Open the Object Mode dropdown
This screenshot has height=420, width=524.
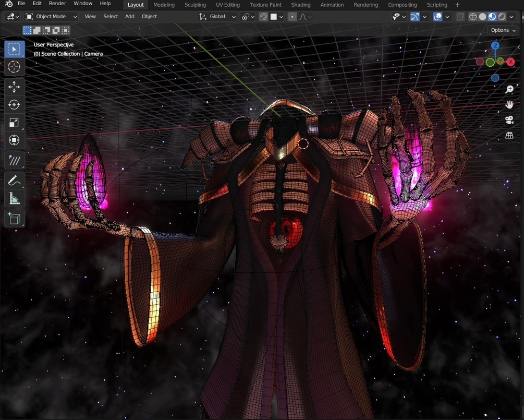click(x=52, y=16)
